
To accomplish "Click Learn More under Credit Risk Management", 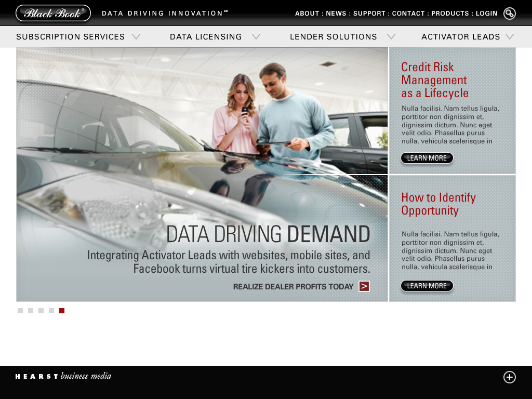I will pyautogui.click(x=427, y=158).
